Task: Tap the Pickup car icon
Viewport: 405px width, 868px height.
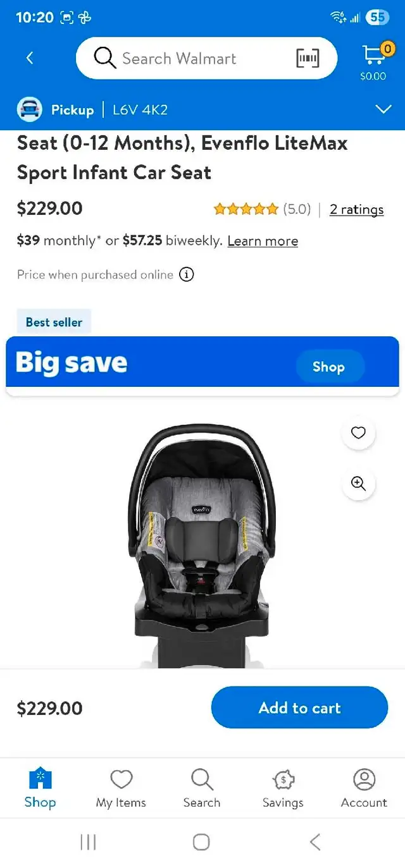Action: pos(30,109)
